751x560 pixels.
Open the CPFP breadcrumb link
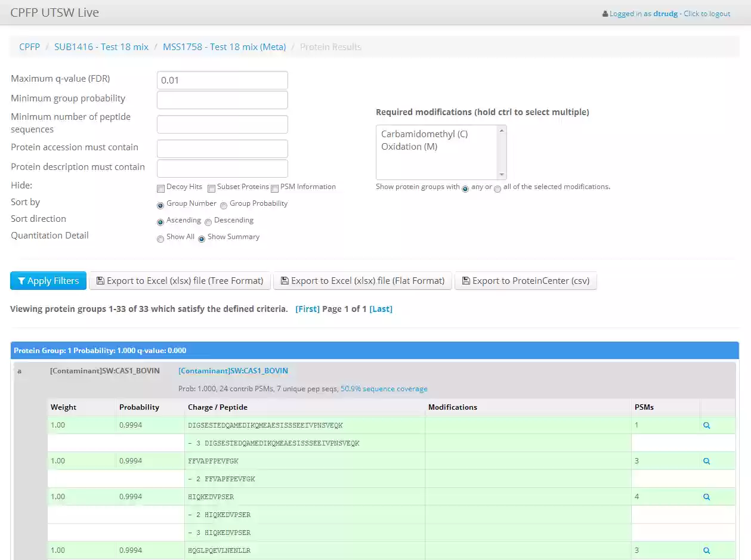(29, 46)
